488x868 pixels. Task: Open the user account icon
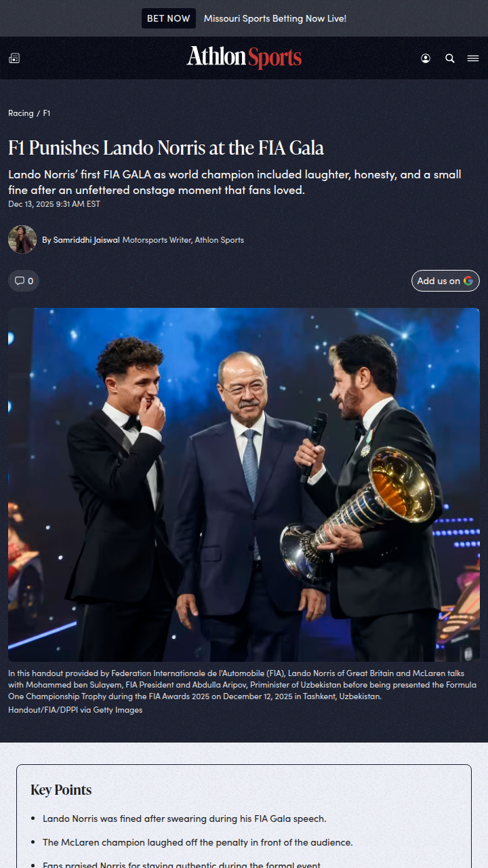point(426,58)
